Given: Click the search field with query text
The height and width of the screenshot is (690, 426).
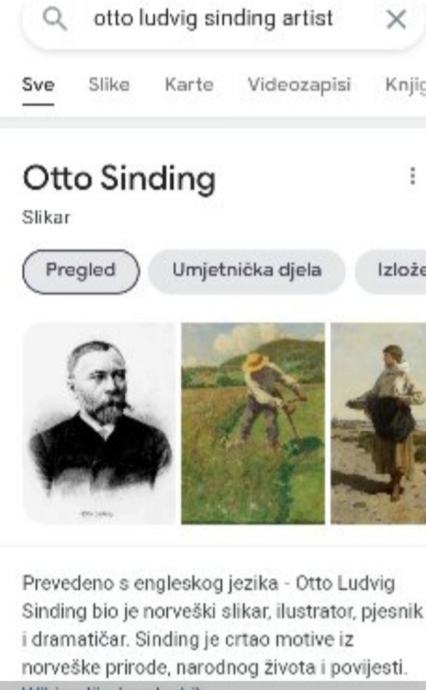Looking at the screenshot, I should (213, 19).
